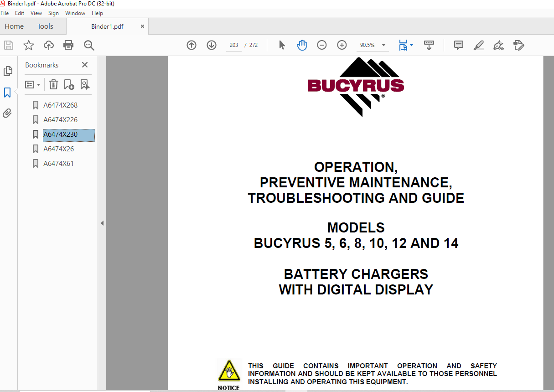The width and height of the screenshot is (554, 392).
Task: Click the heading text BATTERY CHARGERS
Action: [x=356, y=274]
